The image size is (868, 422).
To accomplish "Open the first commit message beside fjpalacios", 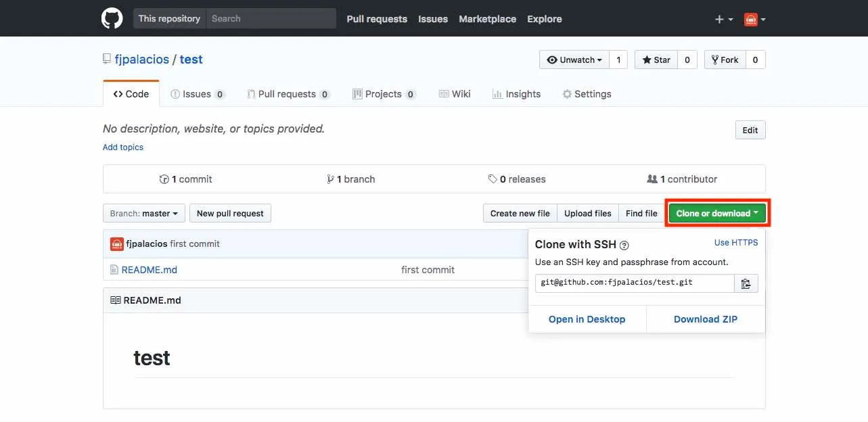I will (x=195, y=243).
